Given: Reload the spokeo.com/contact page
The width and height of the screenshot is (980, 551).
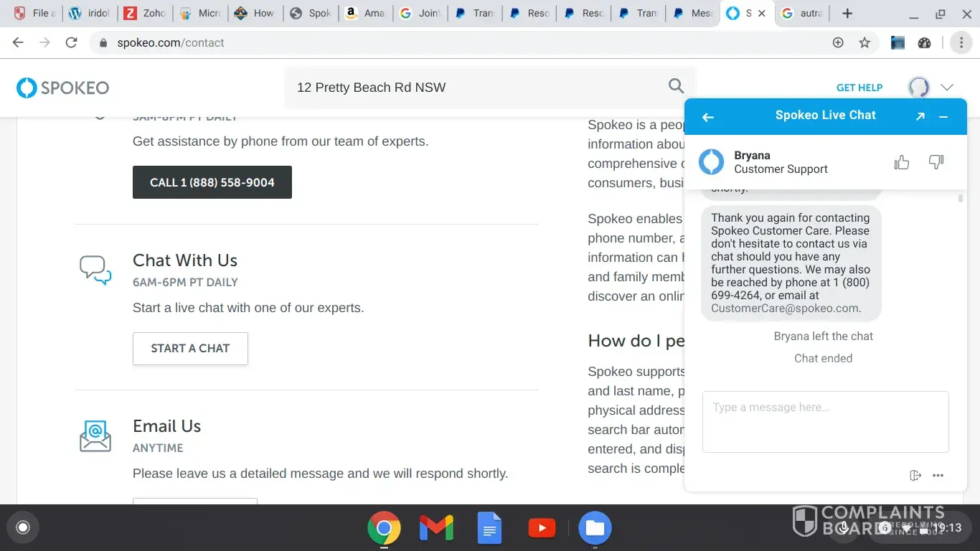Looking at the screenshot, I should (71, 42).
